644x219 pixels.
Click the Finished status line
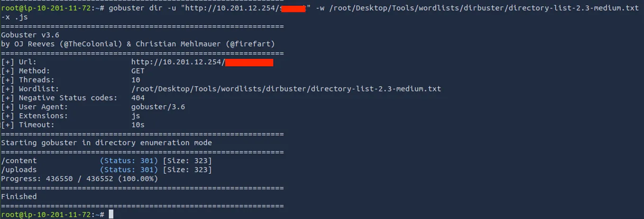click(19, 197)
